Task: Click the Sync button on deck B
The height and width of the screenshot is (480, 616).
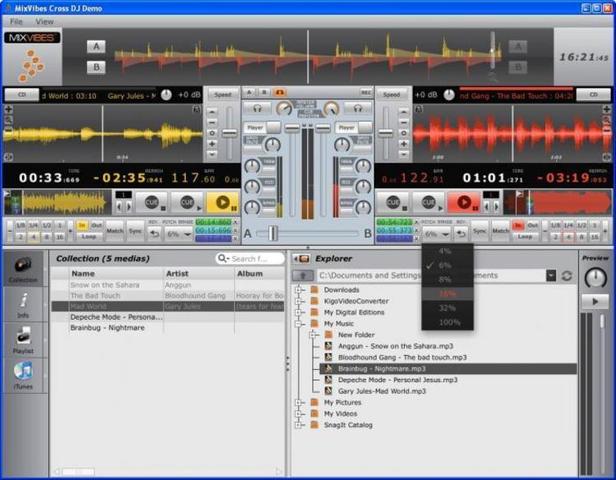Action: click(480, 231)
